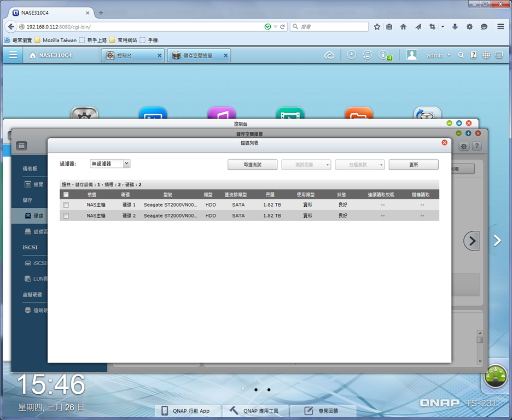
Task: Open Firefox screenshot tool dropdown arrow
Action: click(443, 27)
